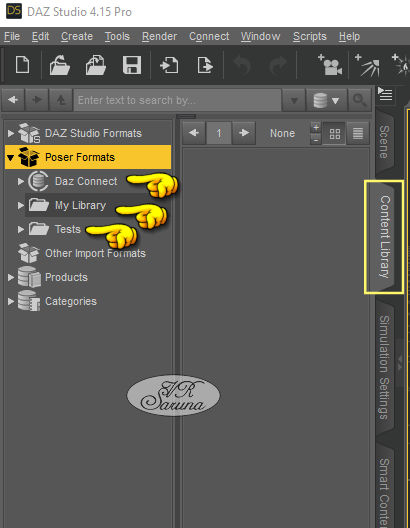Open the File menu
The image size is (410, 528).
click(12, 36)
